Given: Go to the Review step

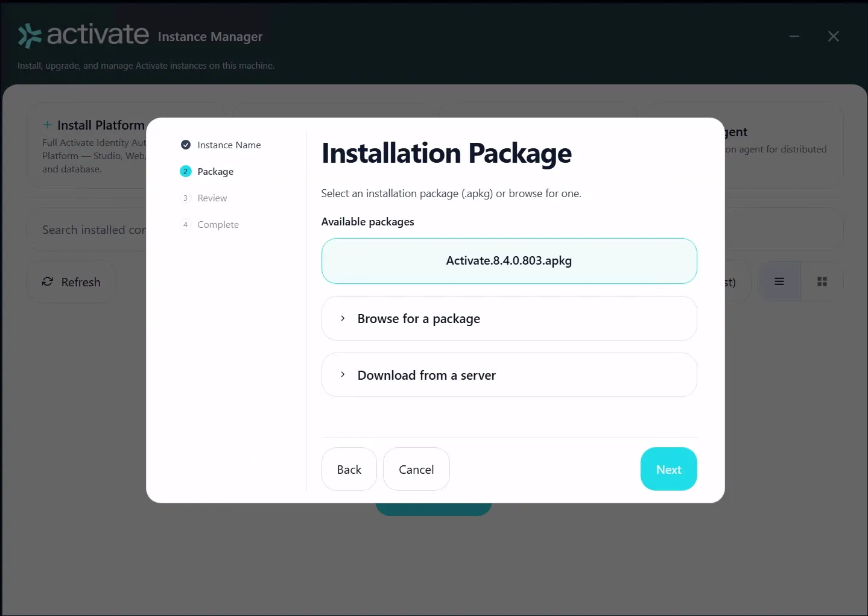Looking at the screenshot, I should 204,198.
